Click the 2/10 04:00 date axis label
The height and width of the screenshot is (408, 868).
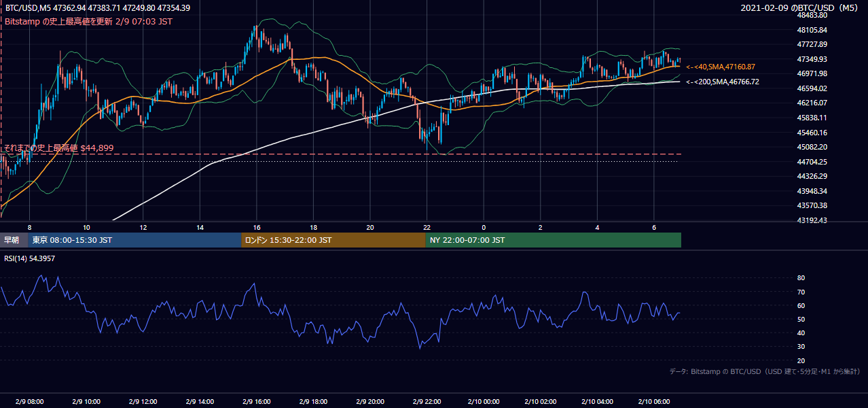click(x=598, y=401)
